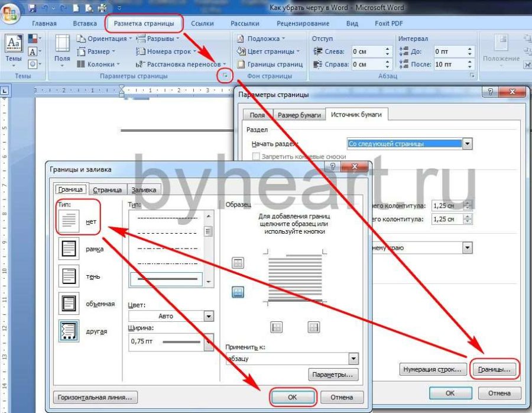The image size is (532, 413).
Task: Open theme colors icon
Action: 34,38
